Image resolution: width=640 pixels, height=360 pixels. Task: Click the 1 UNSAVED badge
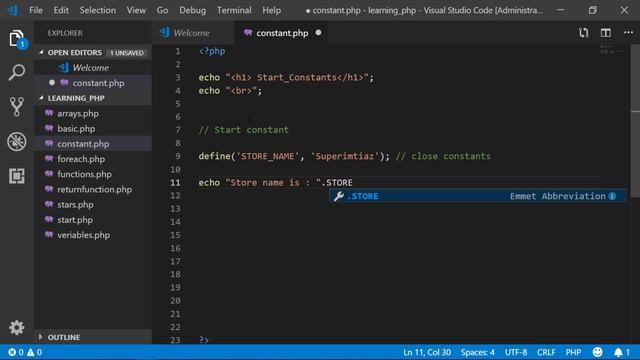tap(127, 53)
